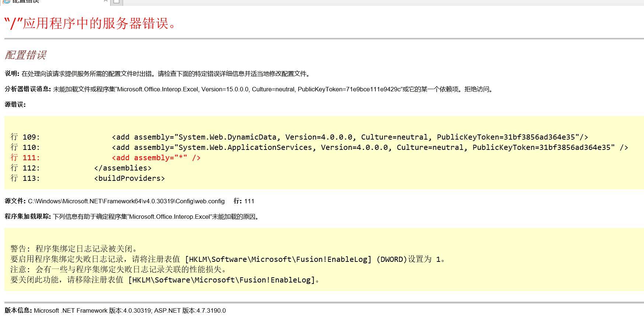Click the 说明 description text line
Screen dimensions: 644x330
(166, 74)
